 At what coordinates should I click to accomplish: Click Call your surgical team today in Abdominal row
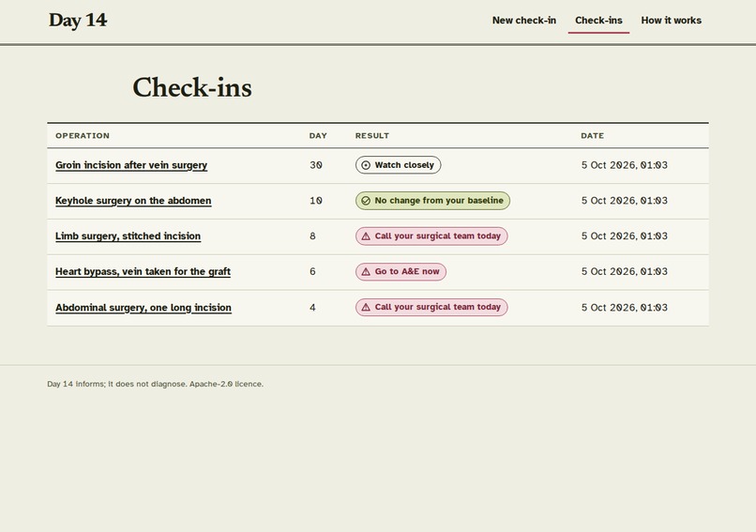(x=431, y=307)
